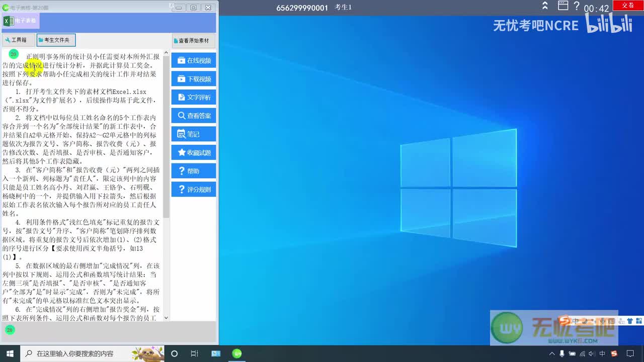The image size is (644, 362).
Task: Click the 考生1 candidate label
Action: [x=343, y=8]
